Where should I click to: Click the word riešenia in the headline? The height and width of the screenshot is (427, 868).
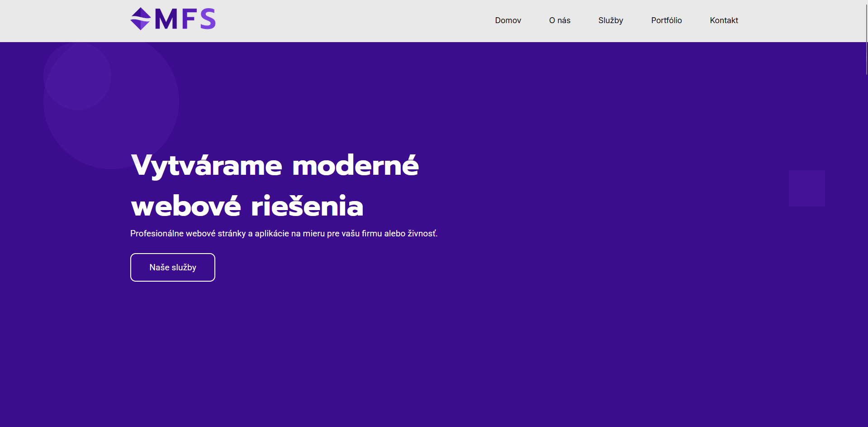coord(307,206)
